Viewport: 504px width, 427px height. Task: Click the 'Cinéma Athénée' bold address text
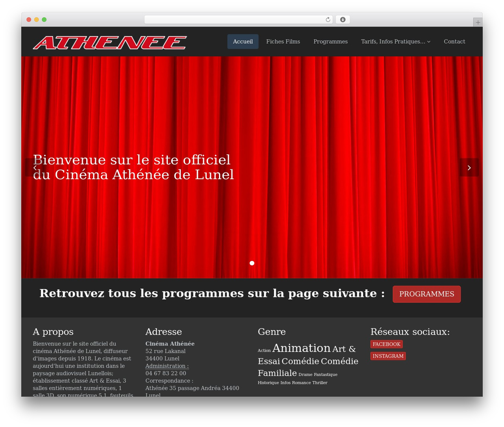(x=170, y=344)
